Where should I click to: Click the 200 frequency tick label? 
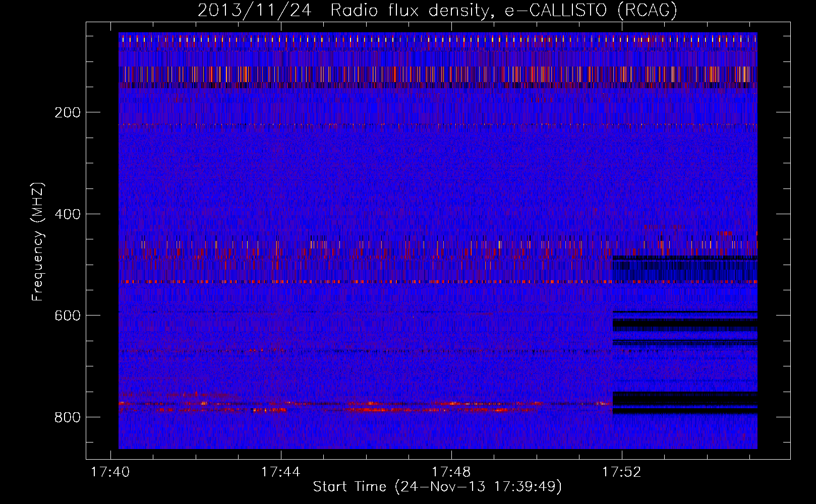point(68,112)
